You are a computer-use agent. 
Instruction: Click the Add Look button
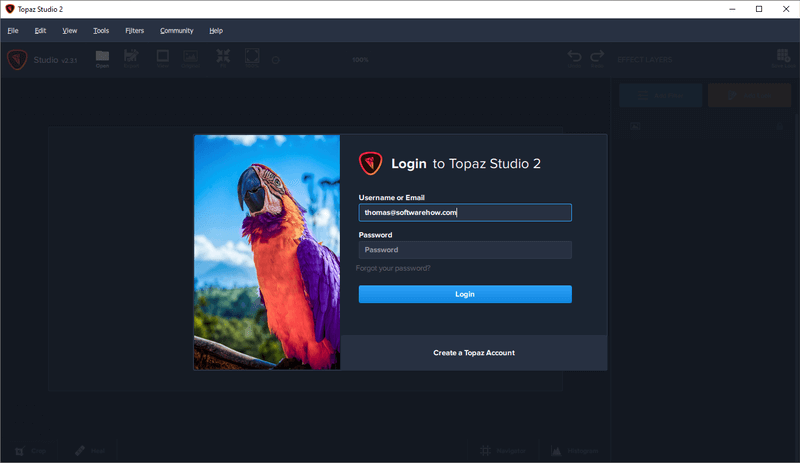click(x=749, y=95)
